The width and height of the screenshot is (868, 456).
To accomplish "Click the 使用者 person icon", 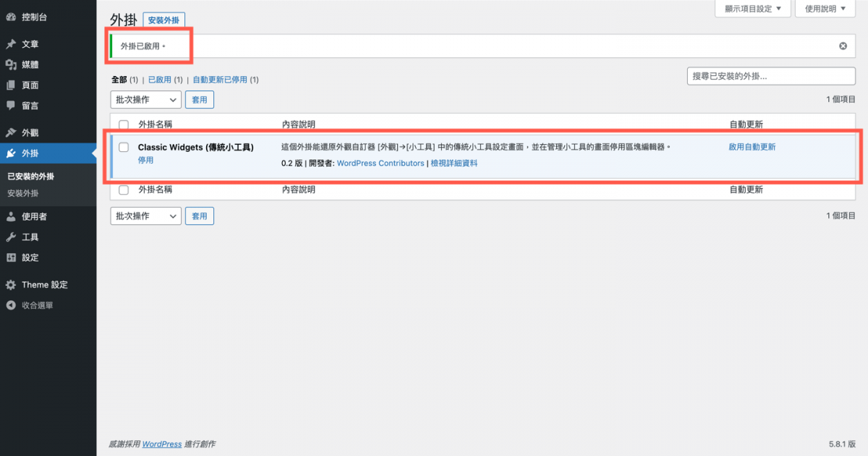I will (x=11, y=216).
